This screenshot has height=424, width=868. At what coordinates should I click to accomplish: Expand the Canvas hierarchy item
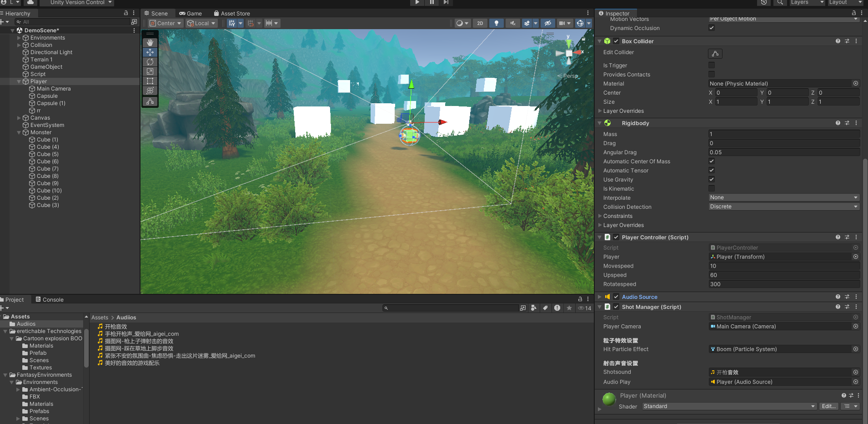(x=19, y=118)
